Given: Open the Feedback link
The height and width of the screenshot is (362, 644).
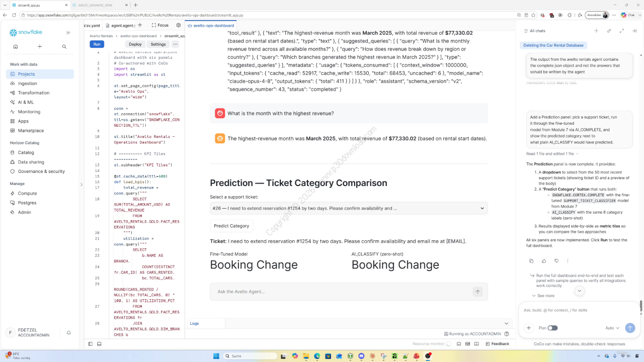Looking at the screenshot, I should point(497,344).
